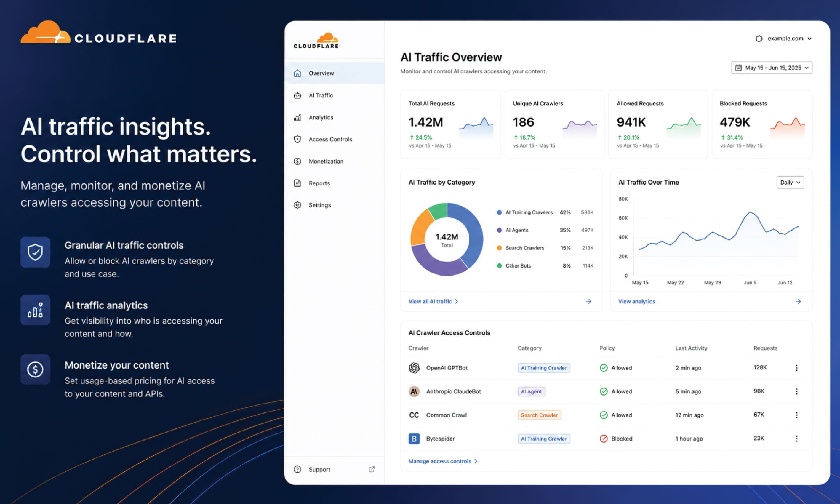The height and width of the screenshot is (504, 840).
Task: Click the Reports document icon
Action: tap(297, 183)
